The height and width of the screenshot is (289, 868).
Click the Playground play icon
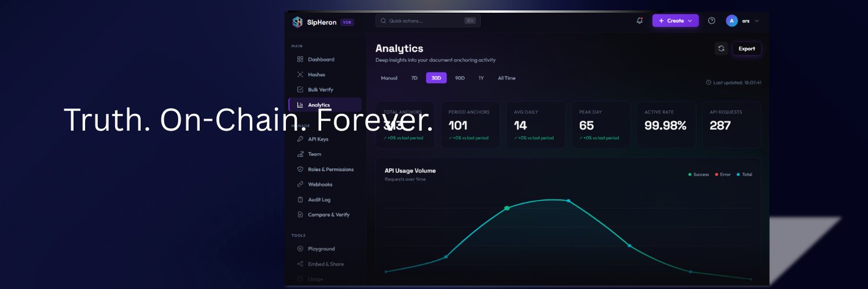300,249
